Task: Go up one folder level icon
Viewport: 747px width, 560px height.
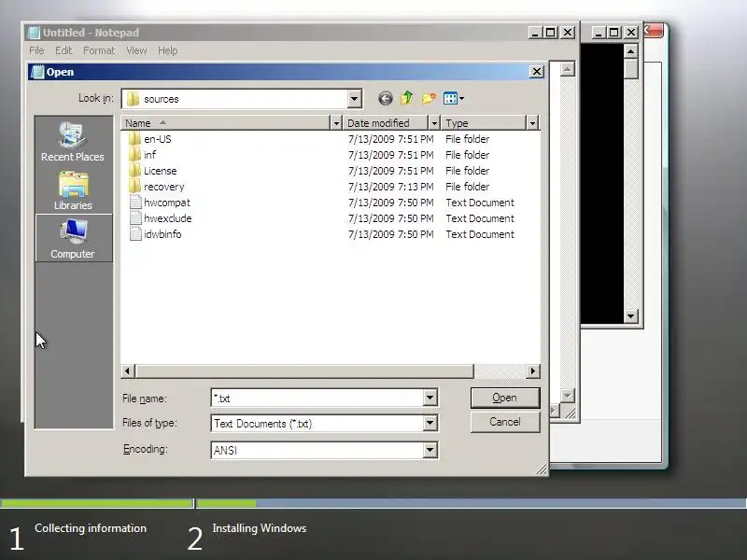Action: pyautogui.click(x=407, y=98)
